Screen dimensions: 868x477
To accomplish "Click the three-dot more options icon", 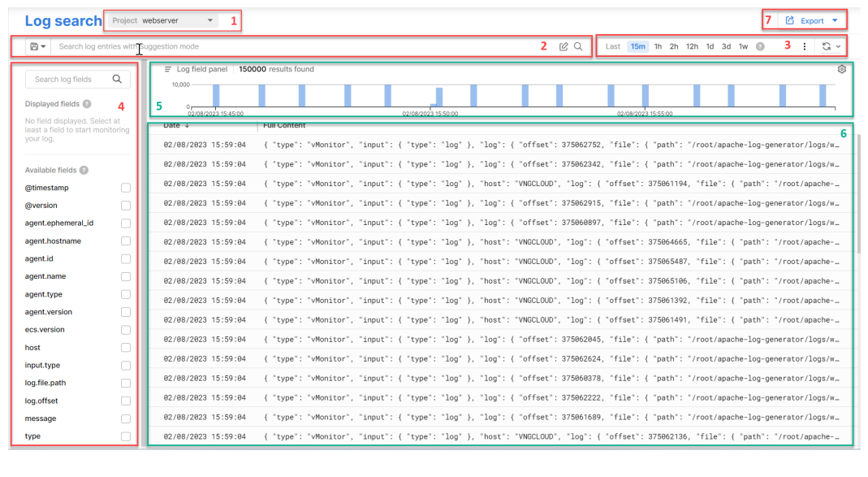I will [804, 47].
